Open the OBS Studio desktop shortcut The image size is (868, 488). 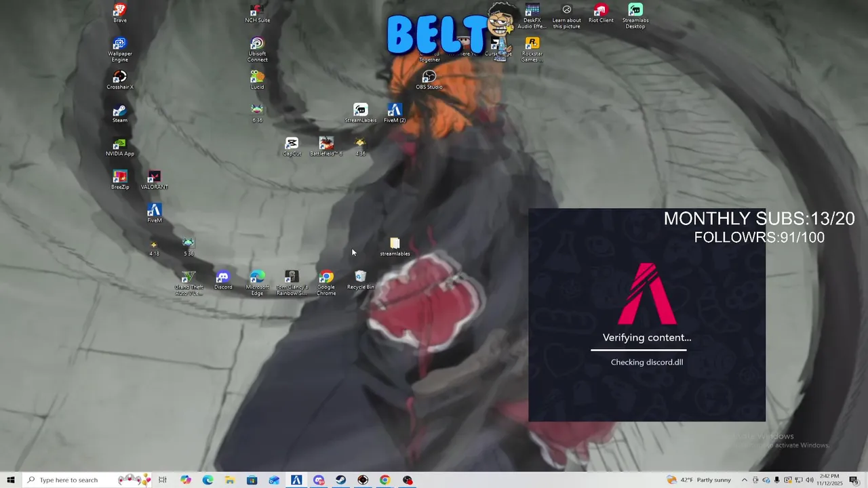[x=429, y=80]
